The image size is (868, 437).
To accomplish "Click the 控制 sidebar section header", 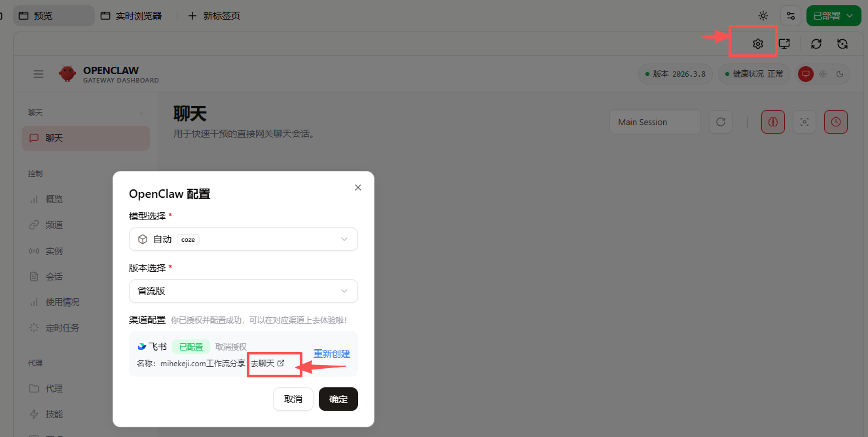I will pos(35,174).
